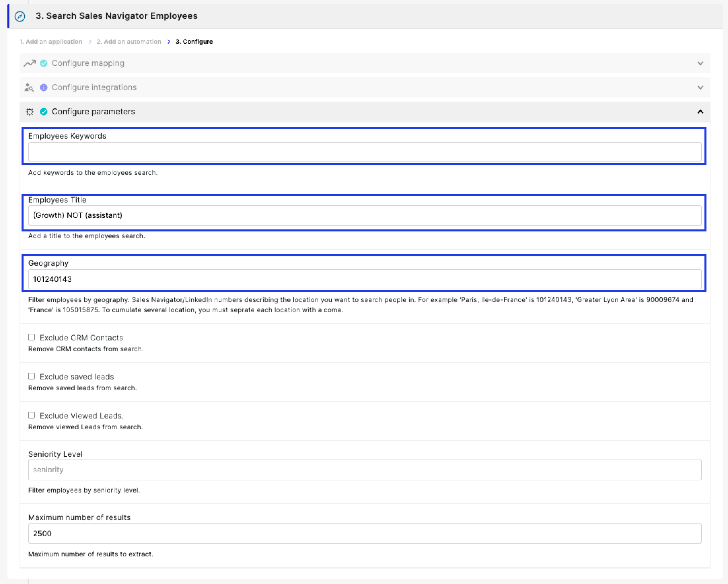Click the 'Remove viewed Leads from search' description
Image resolution: width=728 pixels, height=584 pixels.
(85, 427)
